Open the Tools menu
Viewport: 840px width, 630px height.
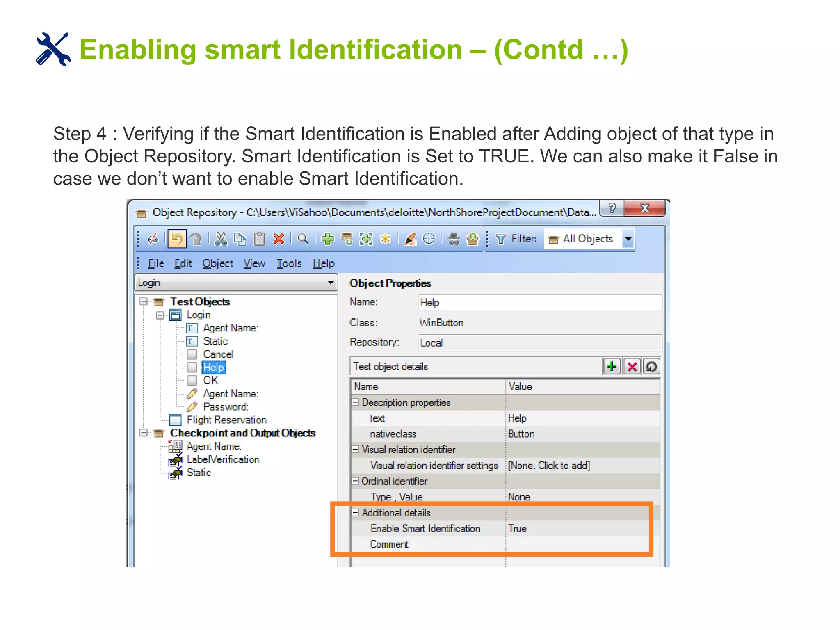289,263
